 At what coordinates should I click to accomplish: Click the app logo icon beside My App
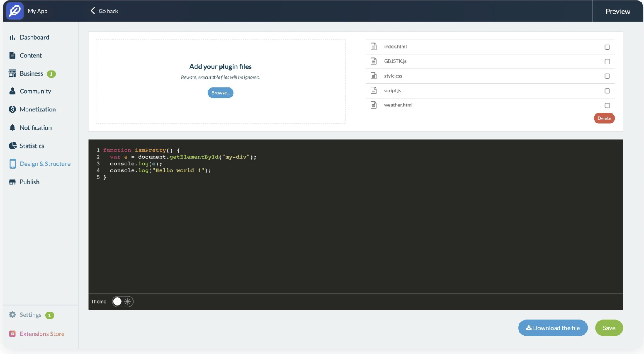point(15,11)
